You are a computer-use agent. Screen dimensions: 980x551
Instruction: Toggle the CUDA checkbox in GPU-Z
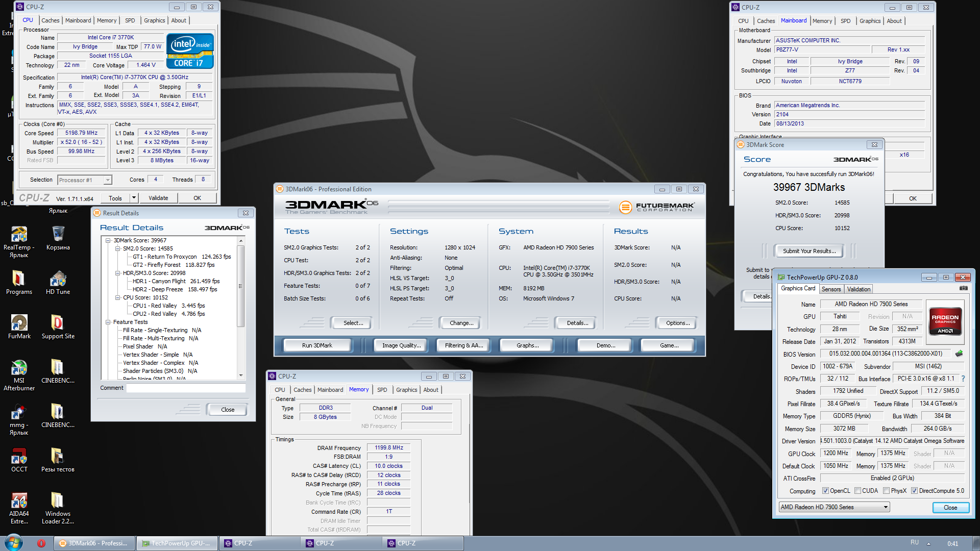pos(857,491)
